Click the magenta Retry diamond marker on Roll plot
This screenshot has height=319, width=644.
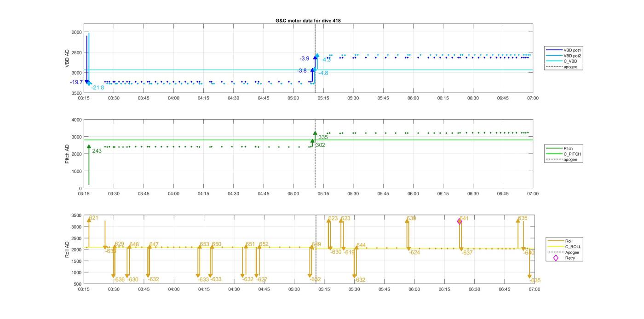(460, 221)
